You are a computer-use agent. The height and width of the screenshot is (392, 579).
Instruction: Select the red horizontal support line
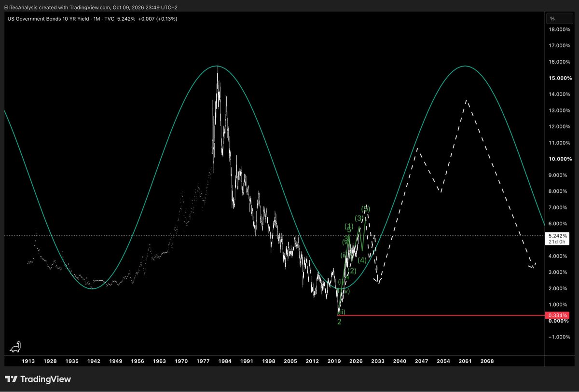[x=441, y=315]
